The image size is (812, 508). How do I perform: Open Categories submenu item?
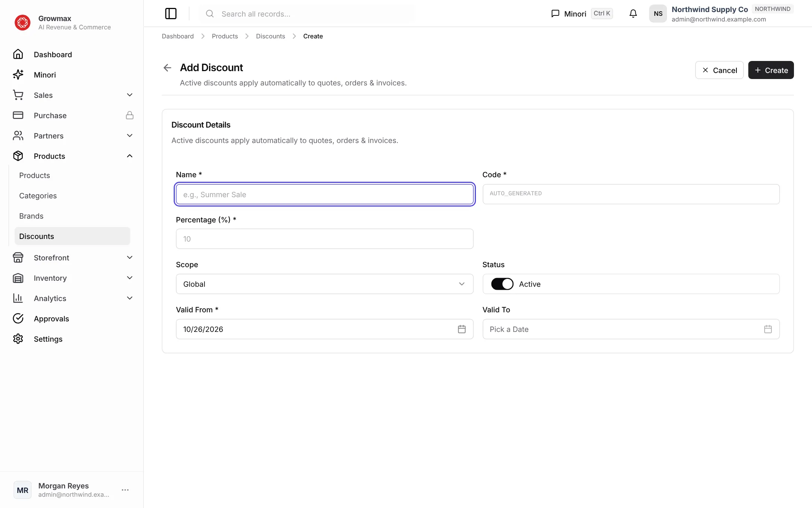(x=72, y=196)
